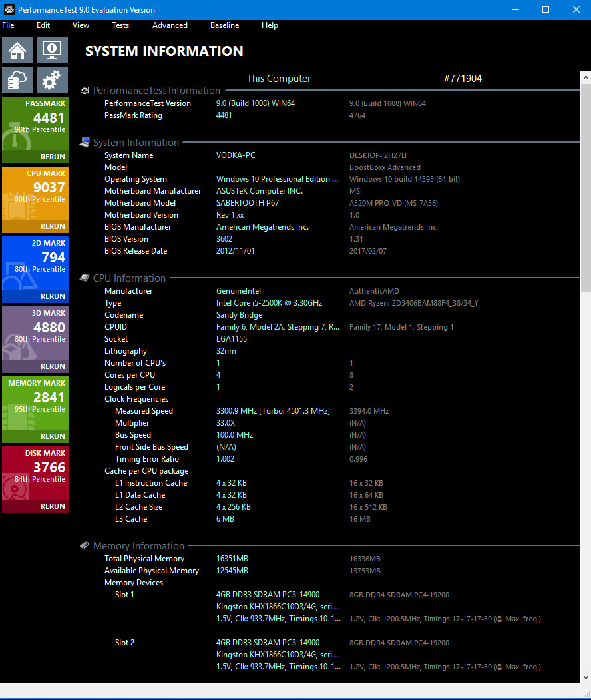Click the Timing Error Ratio 1.002 value
This screenshot has width=591, height=700.
pyautogui.click(x=225, y=459)
